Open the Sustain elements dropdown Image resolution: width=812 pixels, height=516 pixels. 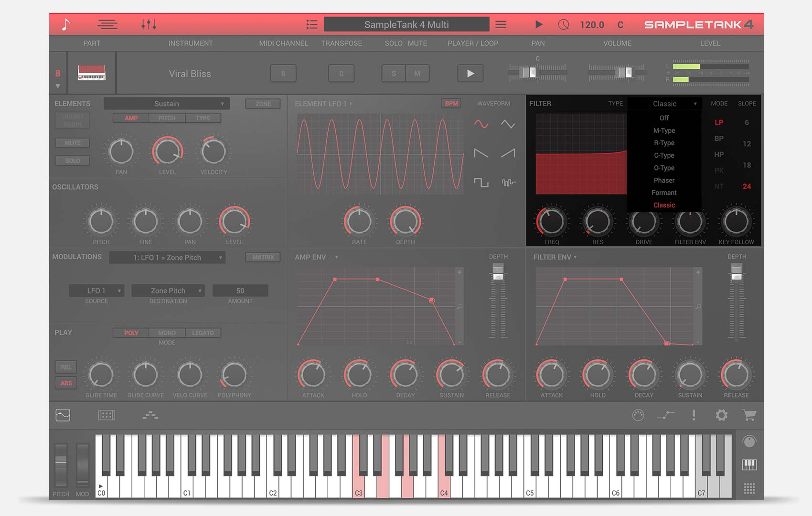[167, 104]
